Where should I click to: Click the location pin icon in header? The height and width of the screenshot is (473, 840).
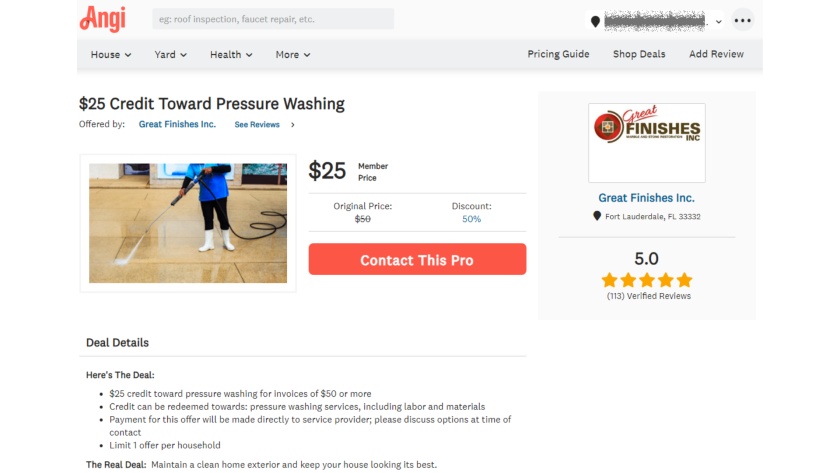coord(595,21)
